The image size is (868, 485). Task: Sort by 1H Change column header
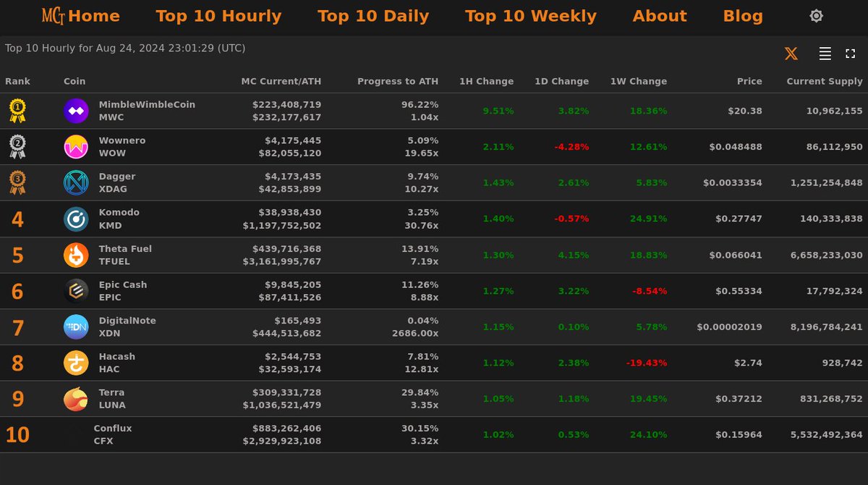point(486,81)
